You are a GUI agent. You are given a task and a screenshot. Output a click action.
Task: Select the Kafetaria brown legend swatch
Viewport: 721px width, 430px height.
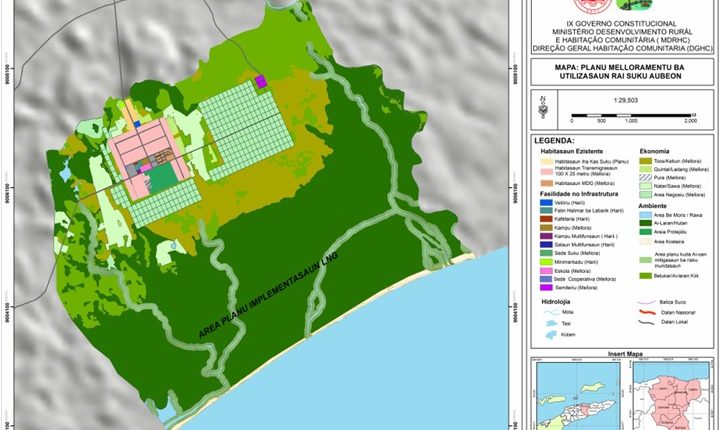point(546,218)
